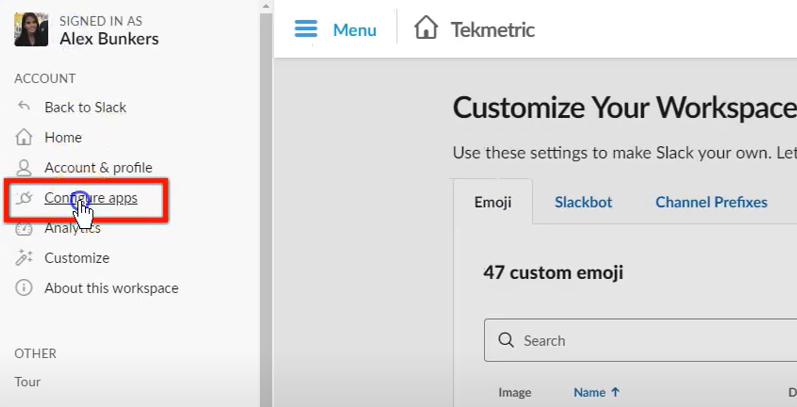Click the OTHER section label

point(35,353)
